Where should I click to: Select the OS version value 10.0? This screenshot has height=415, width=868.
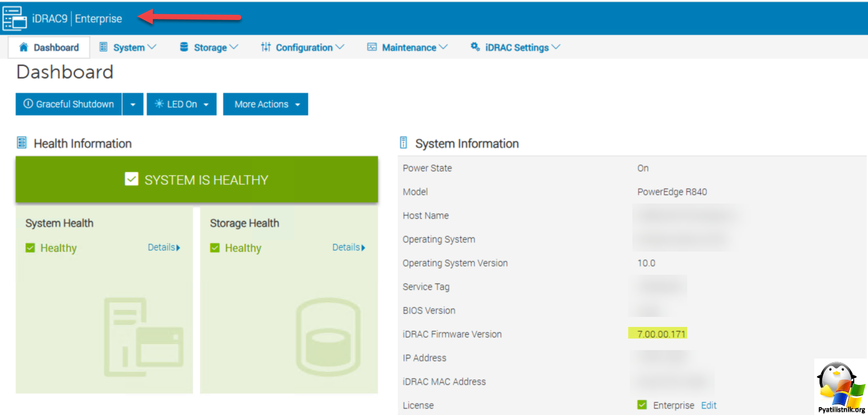(646, 263)
